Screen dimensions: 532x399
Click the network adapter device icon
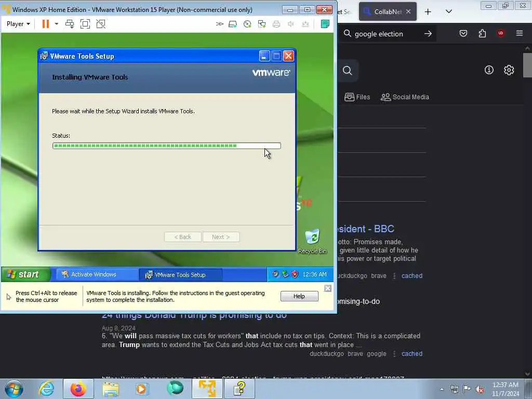coord(262,24)
